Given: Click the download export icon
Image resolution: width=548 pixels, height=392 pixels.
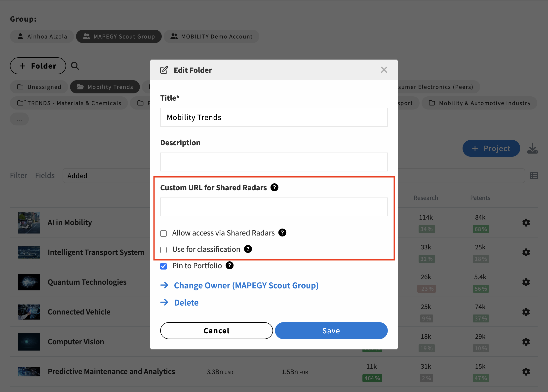Looking at the screenshot, I should click(x=532, y=148).
